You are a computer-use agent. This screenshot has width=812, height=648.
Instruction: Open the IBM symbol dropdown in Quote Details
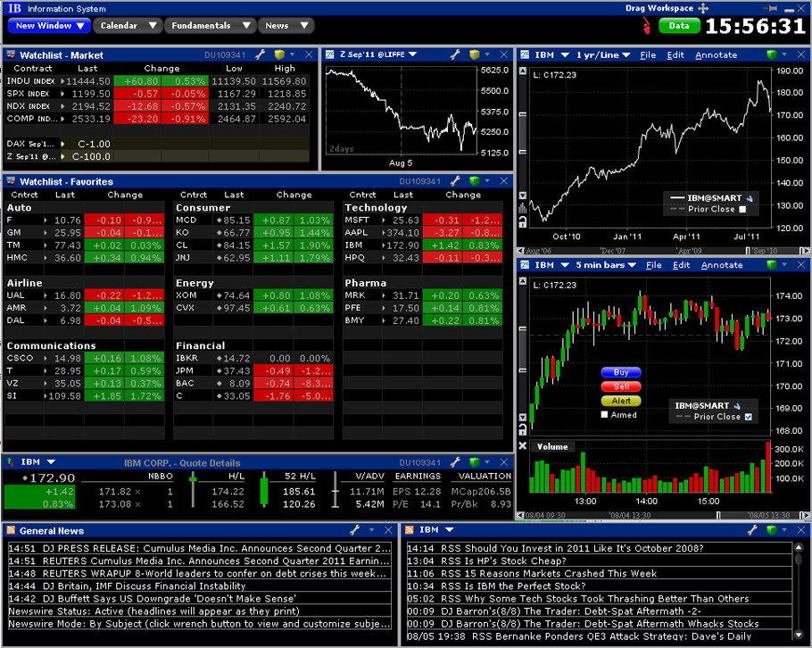(x=51, y=461)
